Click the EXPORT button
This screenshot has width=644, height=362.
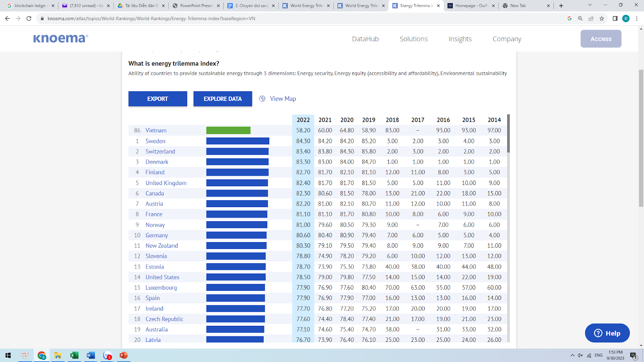pyautogui.click(x=158, y=99)
